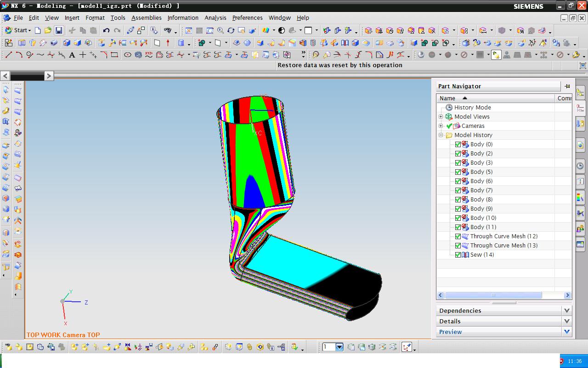Select the Text 'A' curve tool

pos(72,55)
